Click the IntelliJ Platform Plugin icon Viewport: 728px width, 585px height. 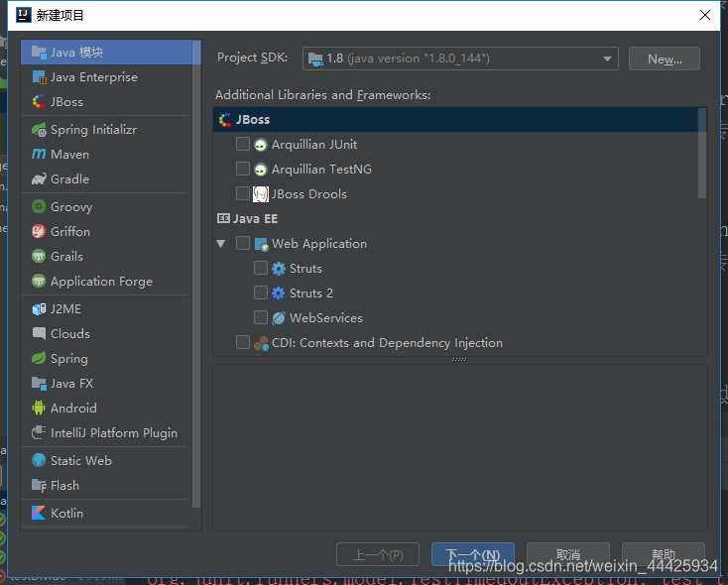(x=39, y=432)
